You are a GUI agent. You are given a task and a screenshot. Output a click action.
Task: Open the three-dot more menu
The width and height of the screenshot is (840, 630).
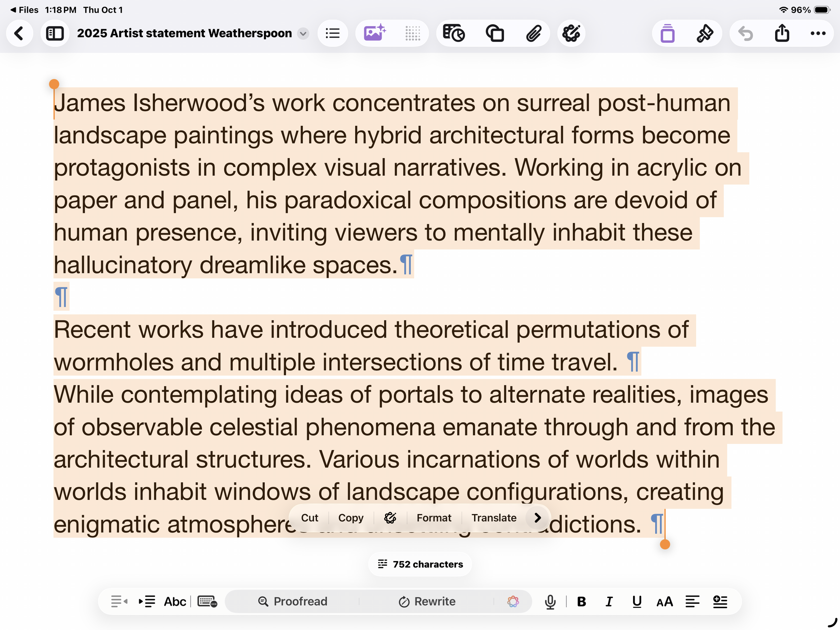coord(817,33)
